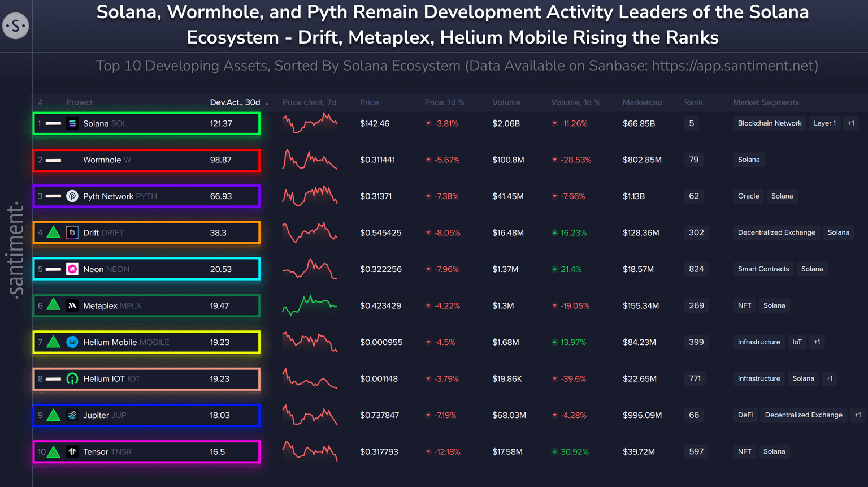Click the Helium Mobile blue icon
Screen dimensions: 868x487
[72, 342]
